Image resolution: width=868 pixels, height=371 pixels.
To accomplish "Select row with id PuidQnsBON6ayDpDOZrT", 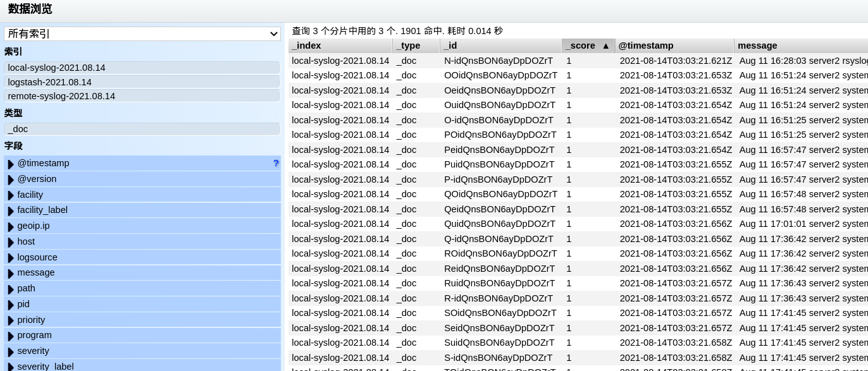I will click(578, 164).
